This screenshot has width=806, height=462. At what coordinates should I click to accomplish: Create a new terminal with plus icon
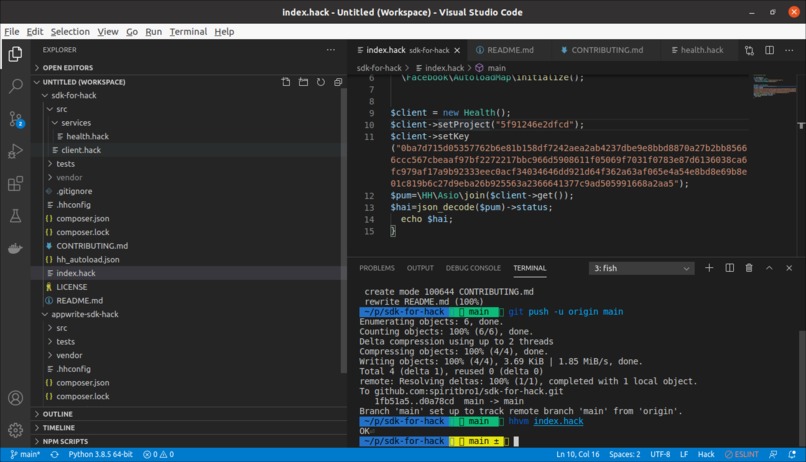click(x=709, y=268)
